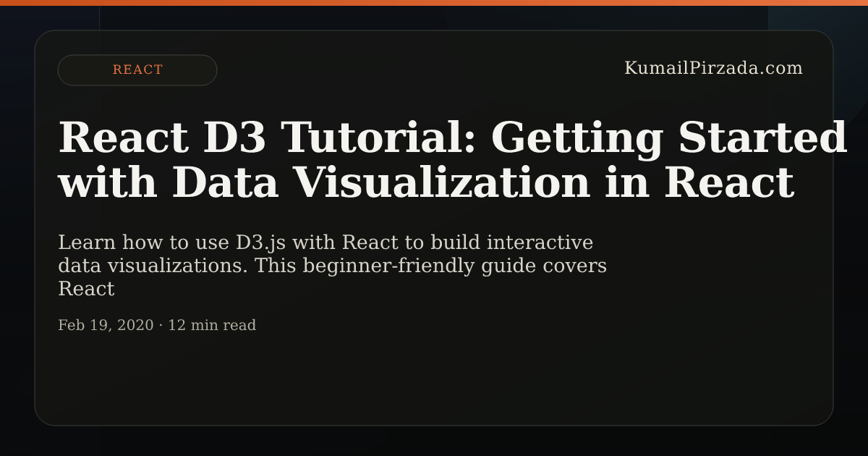This screenshot has height=456, width=868.
Task: Select the React keyword in the summary
Action: pos(372,242)
